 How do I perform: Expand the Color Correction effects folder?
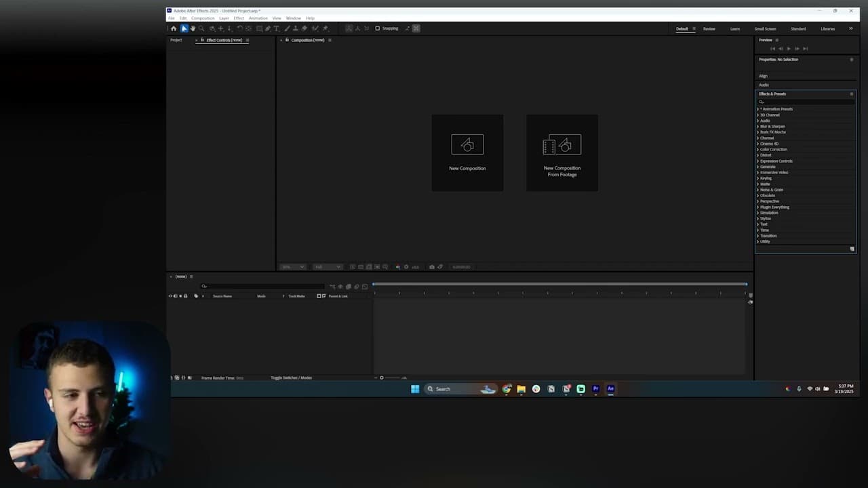pyautogui.click(x=773, y=150)
